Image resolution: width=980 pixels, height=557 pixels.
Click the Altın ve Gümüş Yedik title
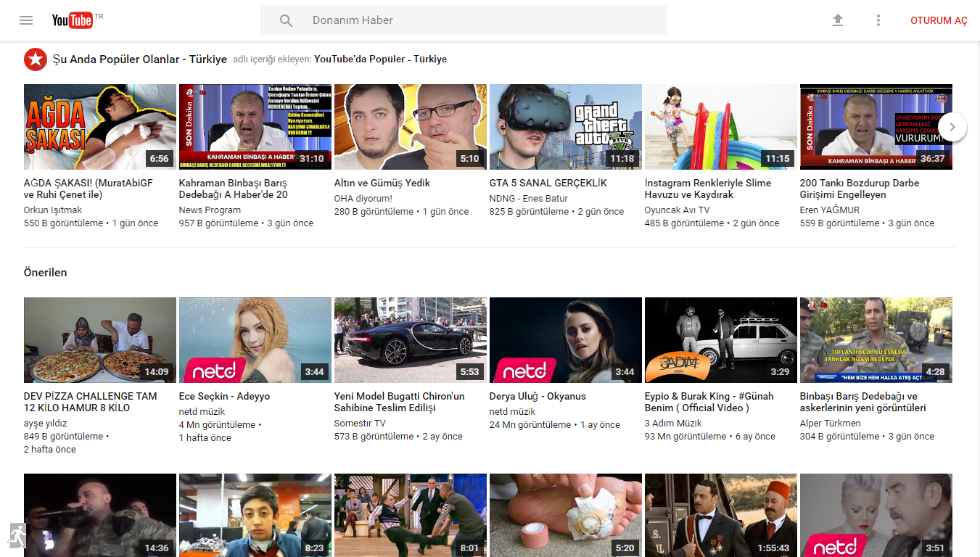click(x=382, y=183)
